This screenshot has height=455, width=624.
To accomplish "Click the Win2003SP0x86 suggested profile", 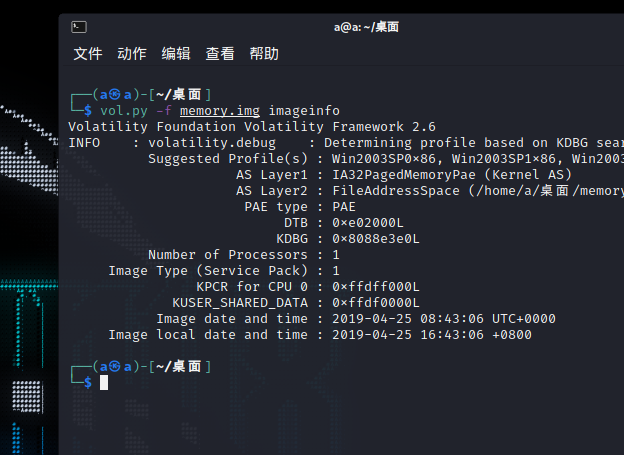I will pyautogui.click(x=384, y=159).
